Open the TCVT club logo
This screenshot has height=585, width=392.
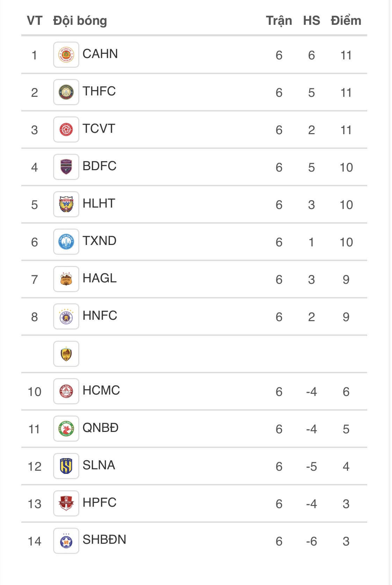coord(66,130)
